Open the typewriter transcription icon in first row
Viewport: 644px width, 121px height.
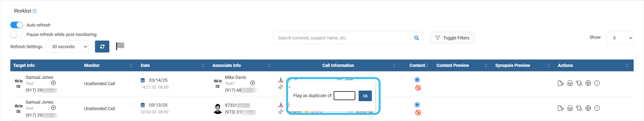coord(570,83)
